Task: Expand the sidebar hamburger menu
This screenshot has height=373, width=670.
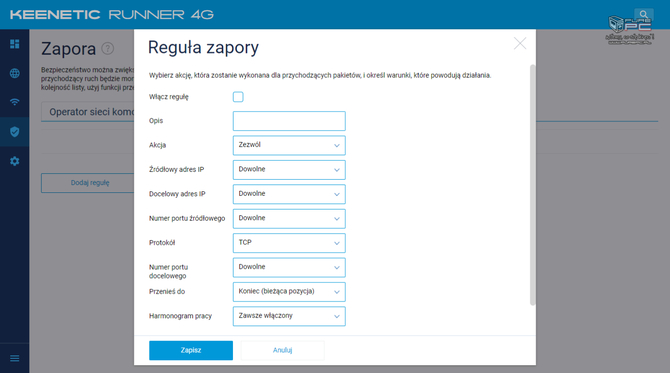Action: [x=15, y=358]
